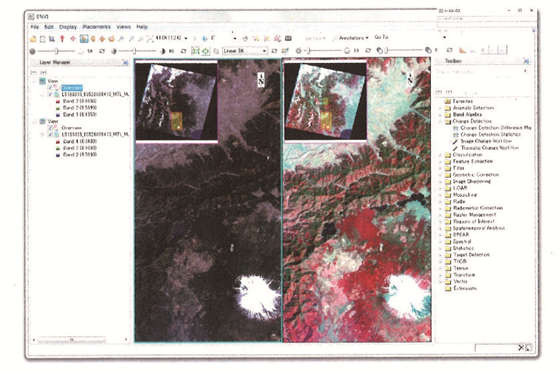Select the red pushpin cursor value tool
This screenshot has height=372, width=560.
coord(62,39)
